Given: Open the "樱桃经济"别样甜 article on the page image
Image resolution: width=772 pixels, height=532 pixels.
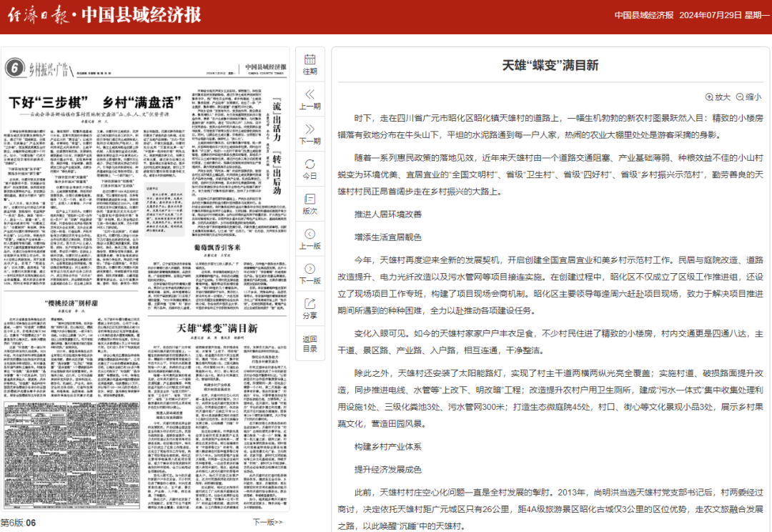Looking at the screenshot, I should click(x=71, y=303).
